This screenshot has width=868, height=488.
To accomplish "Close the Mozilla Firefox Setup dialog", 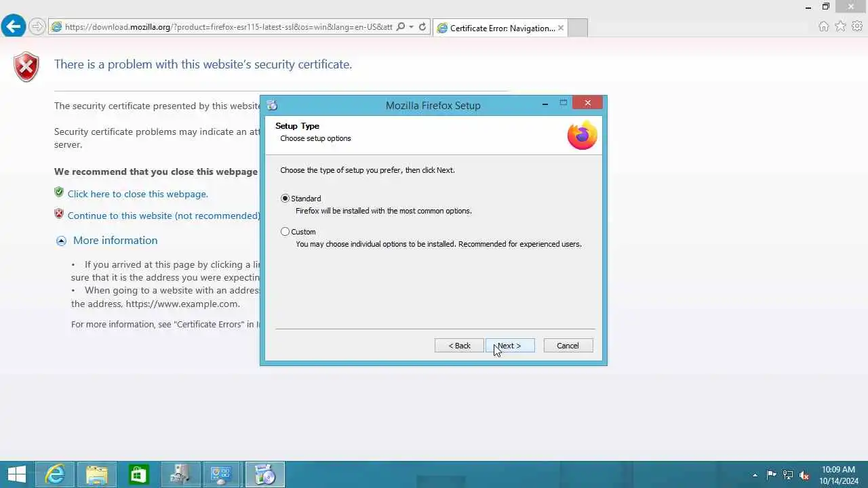I will pyautogui.click(x=587, y=103).
